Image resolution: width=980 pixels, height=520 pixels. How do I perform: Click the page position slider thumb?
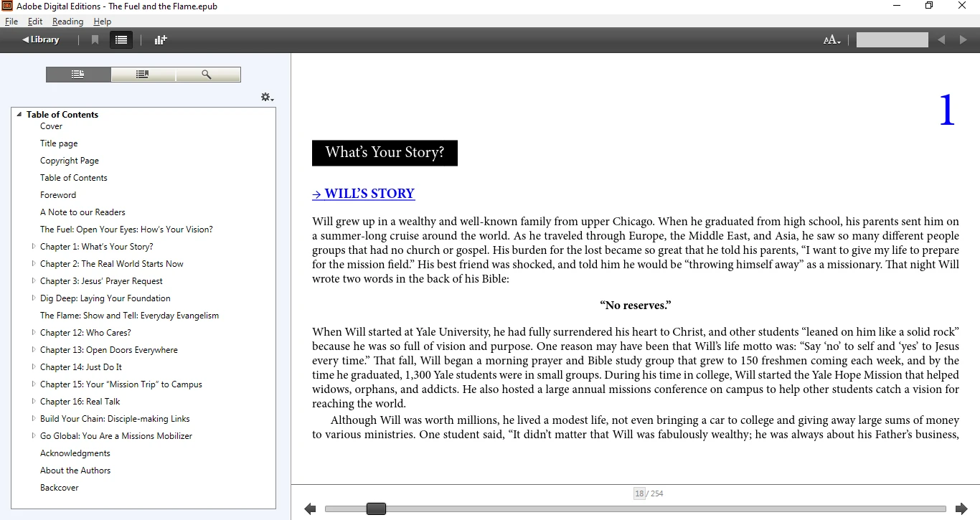pos(376,509)
